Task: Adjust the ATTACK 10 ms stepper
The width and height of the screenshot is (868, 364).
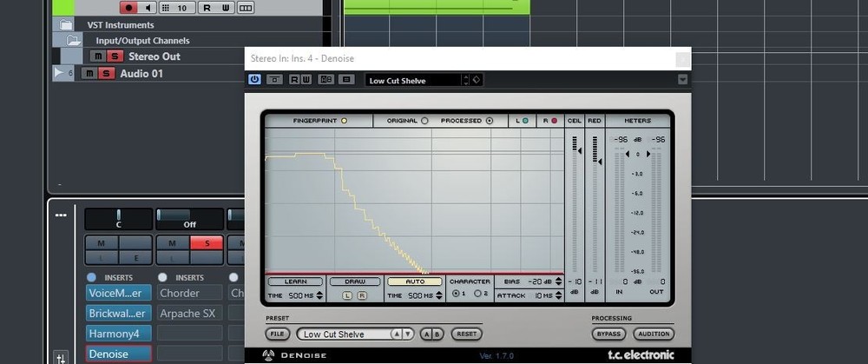Action: [x=558, y=296]
